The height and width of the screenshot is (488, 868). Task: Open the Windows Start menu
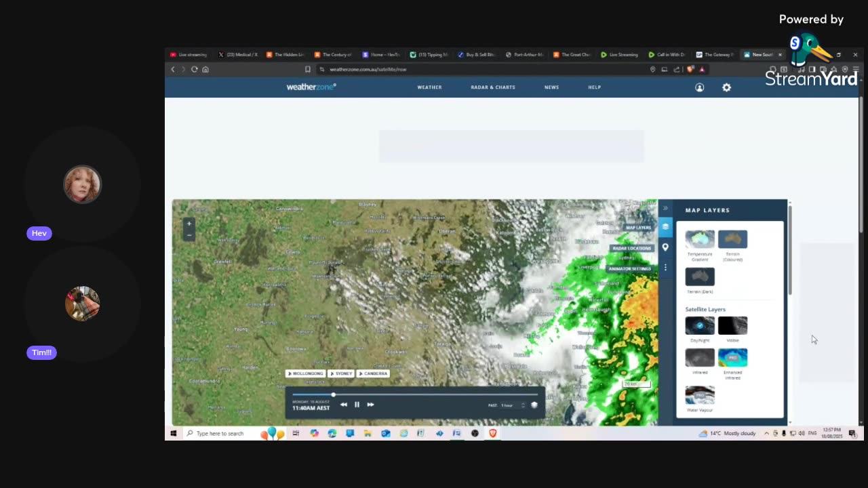click(x=174, y=433)
